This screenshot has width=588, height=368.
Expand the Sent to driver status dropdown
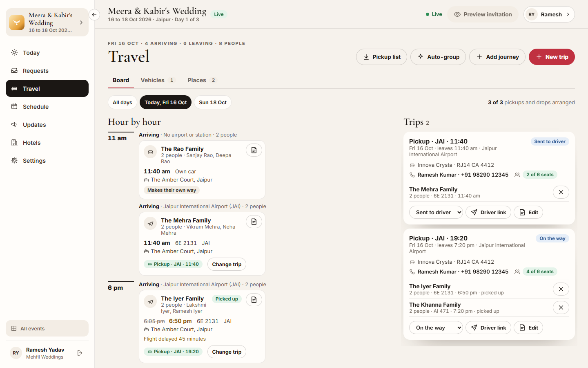pos(436,212)
